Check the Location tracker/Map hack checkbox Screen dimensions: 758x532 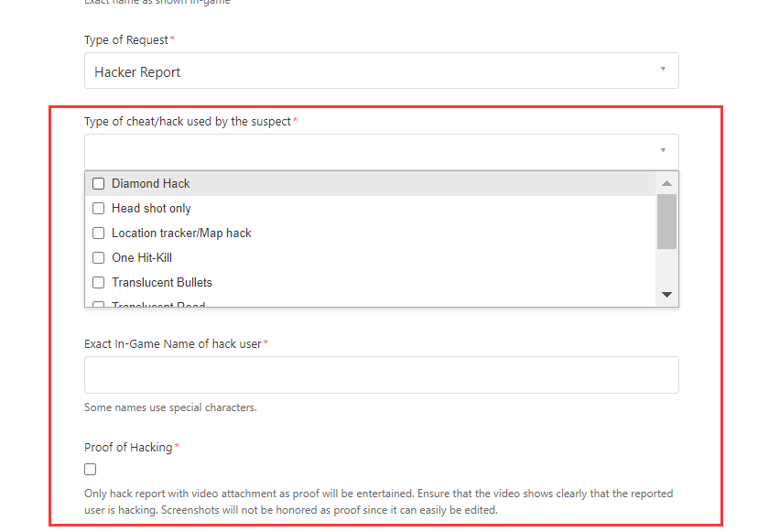click(x=98, y=233)
